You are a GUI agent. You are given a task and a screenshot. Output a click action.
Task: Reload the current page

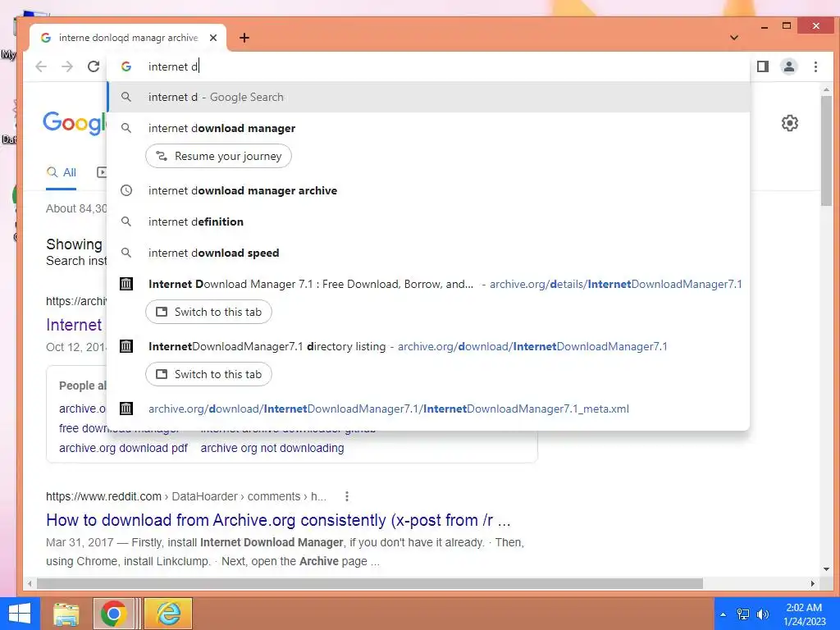94,66
